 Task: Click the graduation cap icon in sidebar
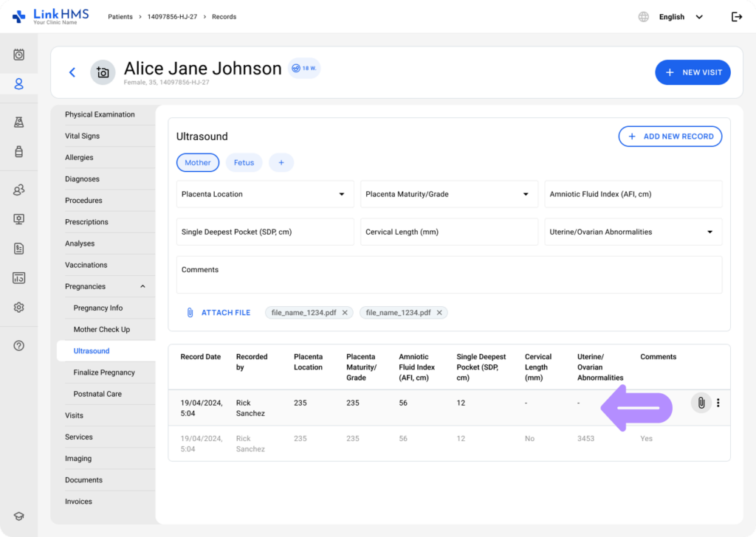coord(19,516)
